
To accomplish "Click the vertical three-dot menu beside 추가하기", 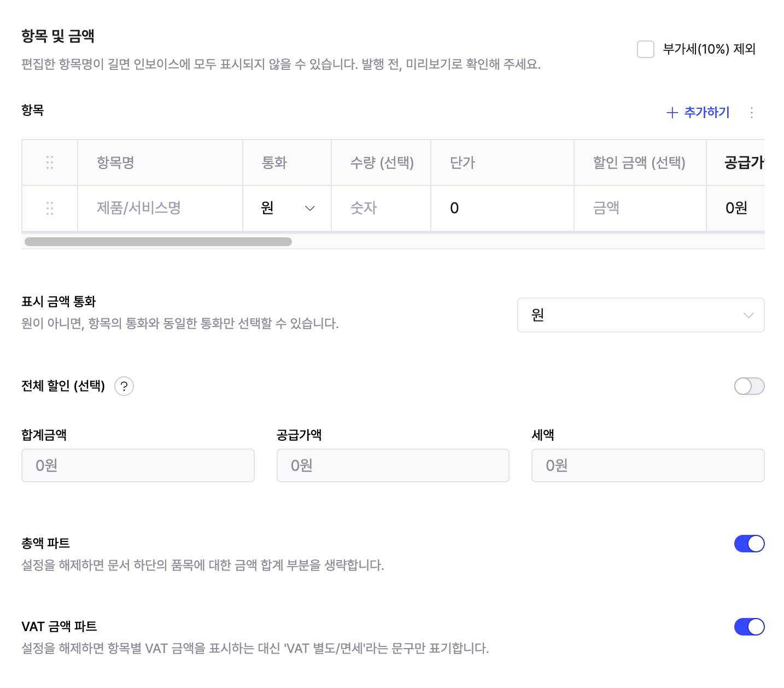I will click(x=752, y=113).
